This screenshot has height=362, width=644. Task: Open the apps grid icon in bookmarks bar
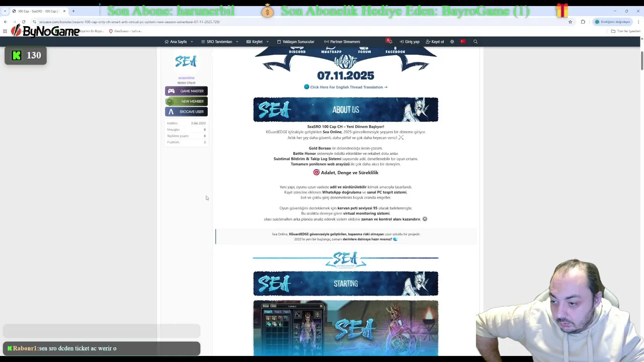point(5,31)
